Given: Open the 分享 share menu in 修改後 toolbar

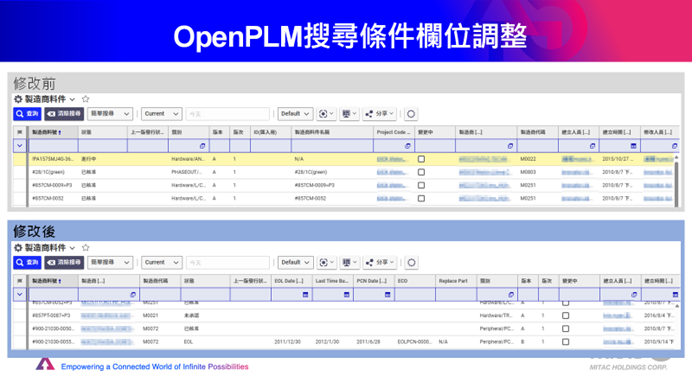Looking at the screenshot, I should 379,262.
